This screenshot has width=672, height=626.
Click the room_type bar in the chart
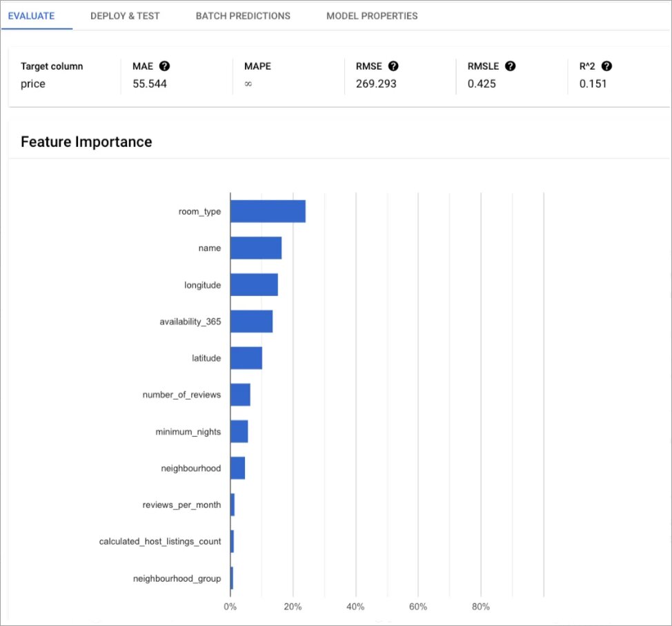click(x=268, y=211)
